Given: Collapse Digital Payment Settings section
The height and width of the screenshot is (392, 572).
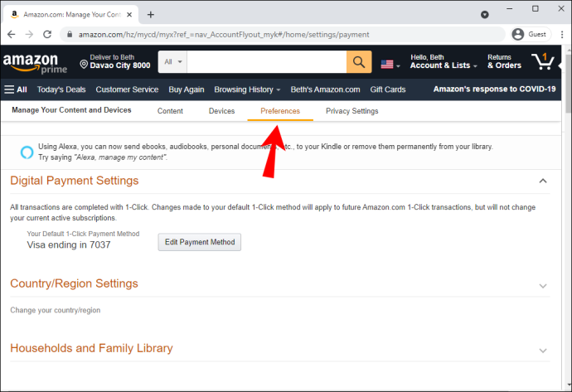Looking at the screenshot, I should point(543,181).
